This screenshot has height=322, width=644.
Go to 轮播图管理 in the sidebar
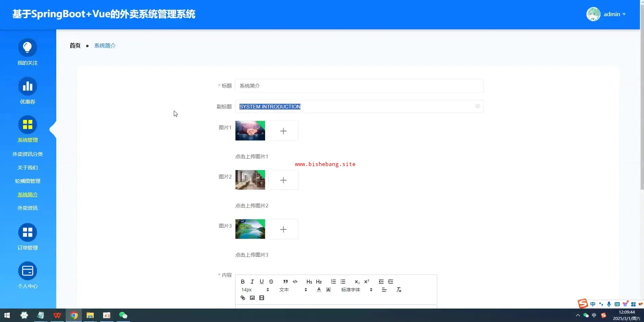point(28,181)
